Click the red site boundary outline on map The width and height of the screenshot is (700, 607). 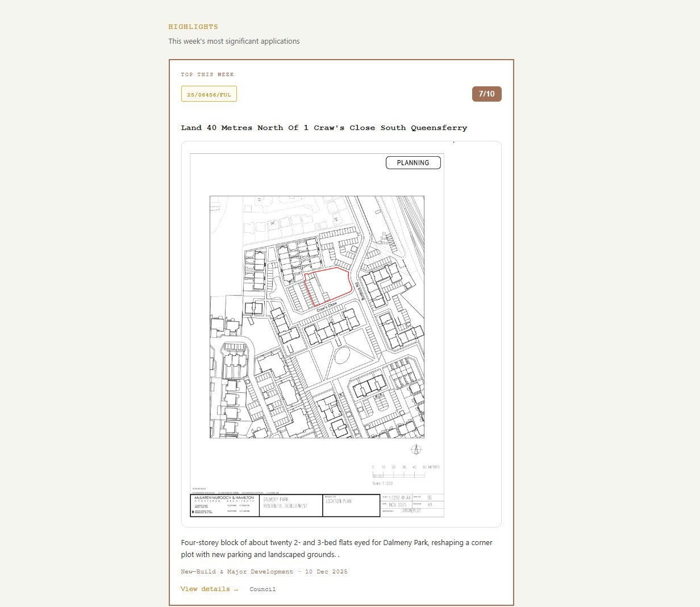pyautogui.click(x=328, y=286)
